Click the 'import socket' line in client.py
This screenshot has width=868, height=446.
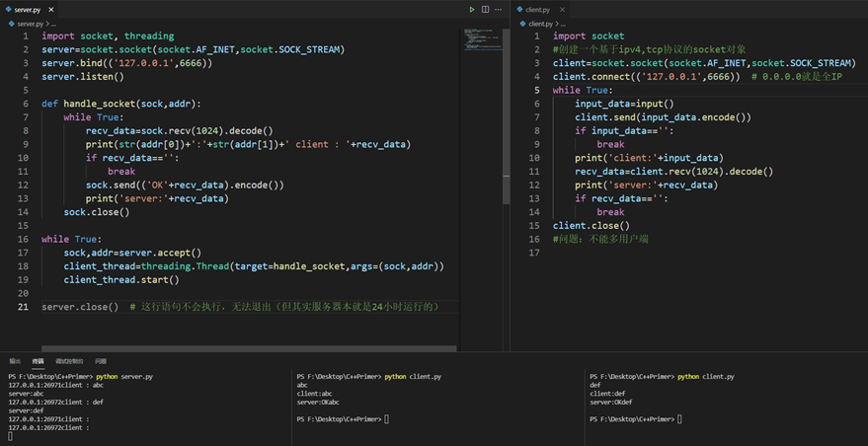click(x=589, y=36)
